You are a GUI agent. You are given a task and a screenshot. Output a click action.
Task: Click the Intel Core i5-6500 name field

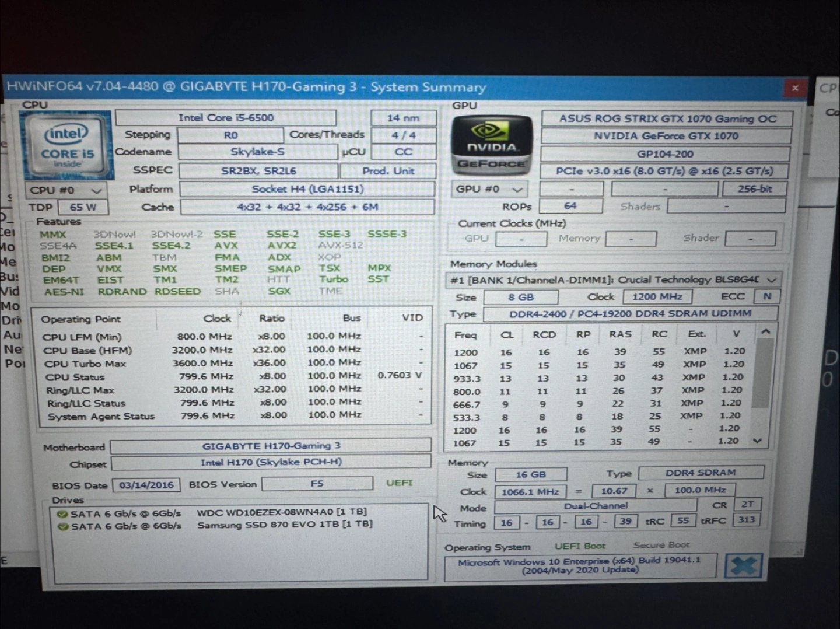[x=226, y=118]
